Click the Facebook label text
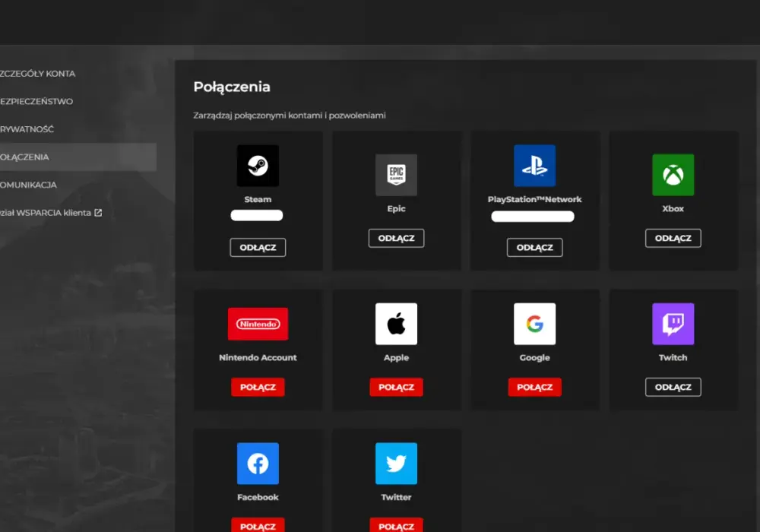The image size is (760, 532). (x=258, y=497)
